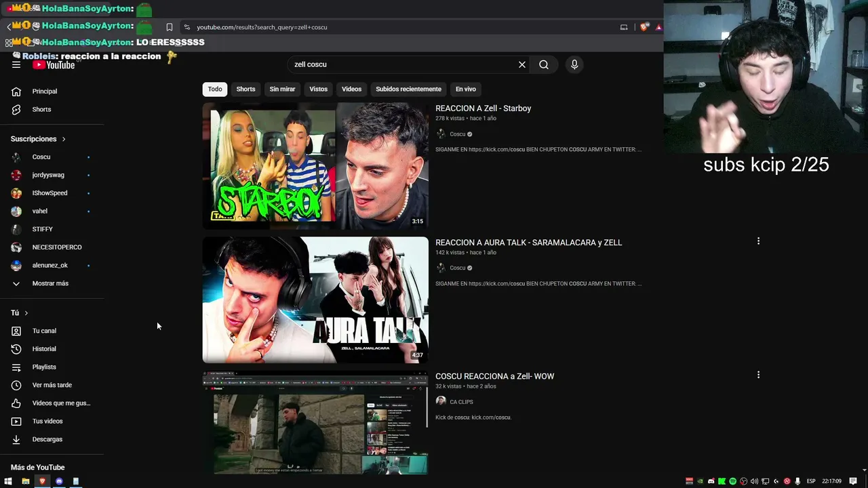Play the 'Zell- WOW' video thumbnail
This screenshot has width=868, height=488.
click(315, 423)
